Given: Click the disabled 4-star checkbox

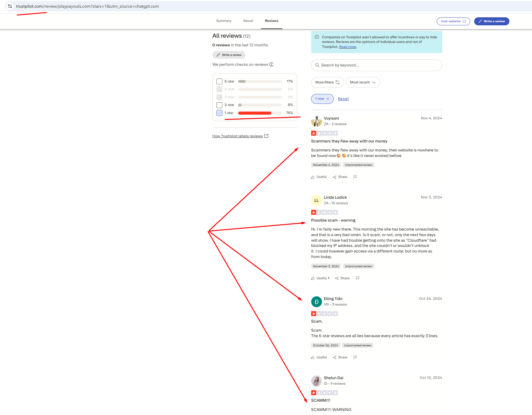Looking at the screenshot, I should pyautogui.click(x=220, y=89).
